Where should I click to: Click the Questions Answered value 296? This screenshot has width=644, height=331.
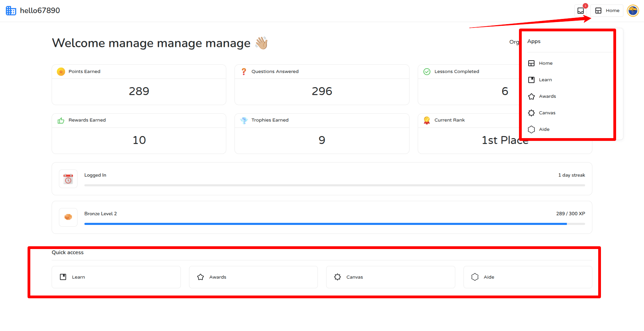click(x=322, y=91)
